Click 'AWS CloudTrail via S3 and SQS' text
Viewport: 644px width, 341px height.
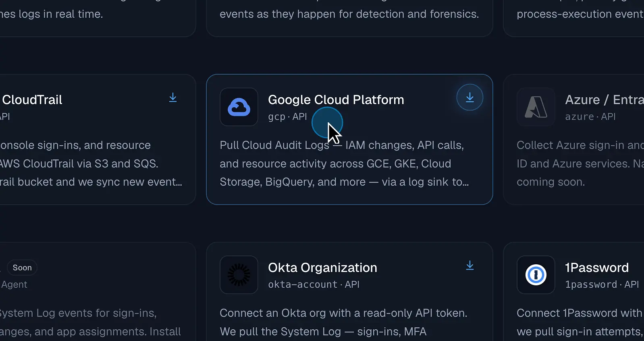pyautogui.click(x=79, y=164)
